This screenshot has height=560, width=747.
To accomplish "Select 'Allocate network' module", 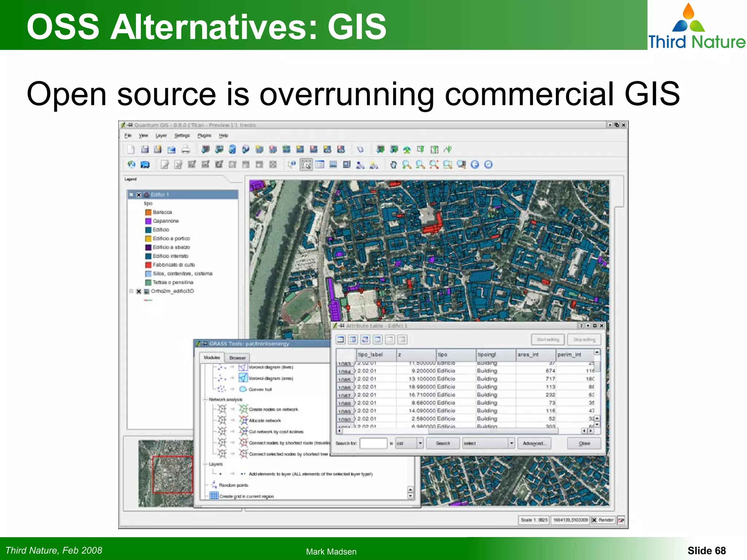I will [x=265, y=420].
